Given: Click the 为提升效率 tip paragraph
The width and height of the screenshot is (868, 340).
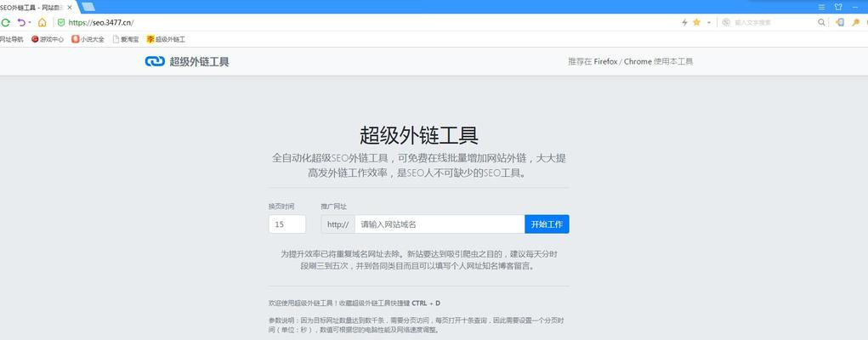Looking at the screenshot, I should click(419, 260).
